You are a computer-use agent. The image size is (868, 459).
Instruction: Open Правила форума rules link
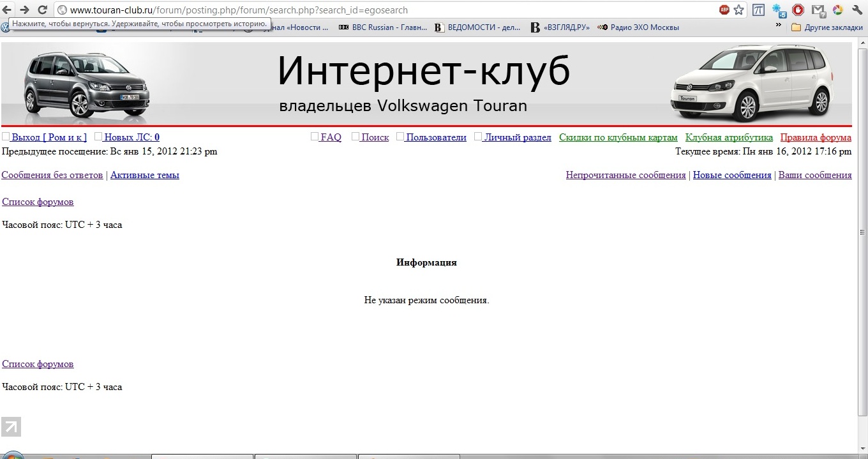click(x=816, y=137)
